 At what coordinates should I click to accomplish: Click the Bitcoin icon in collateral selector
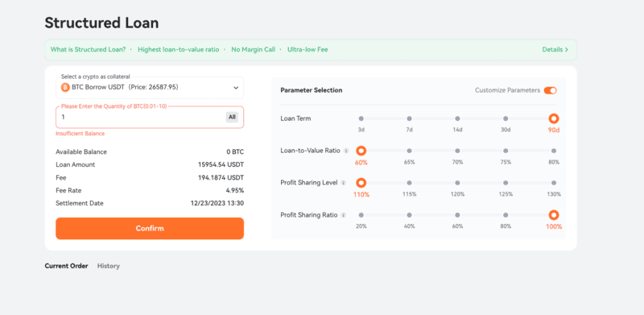click(65, 88)
